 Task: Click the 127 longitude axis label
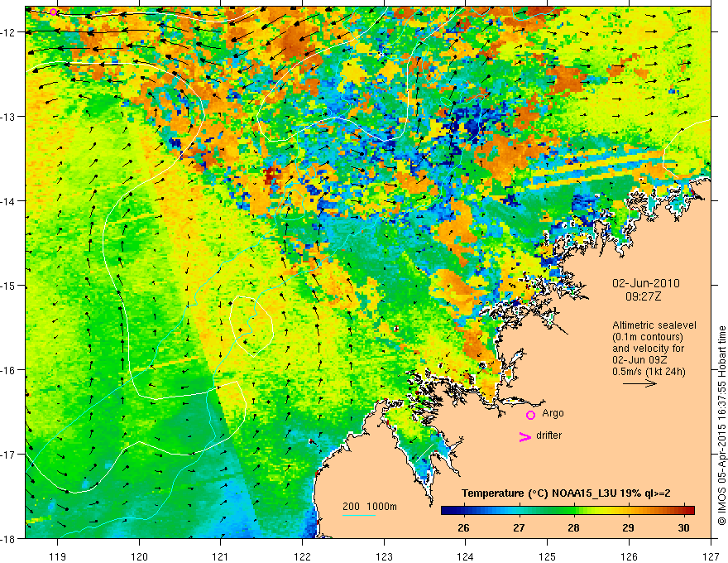(x=711, y=556)
